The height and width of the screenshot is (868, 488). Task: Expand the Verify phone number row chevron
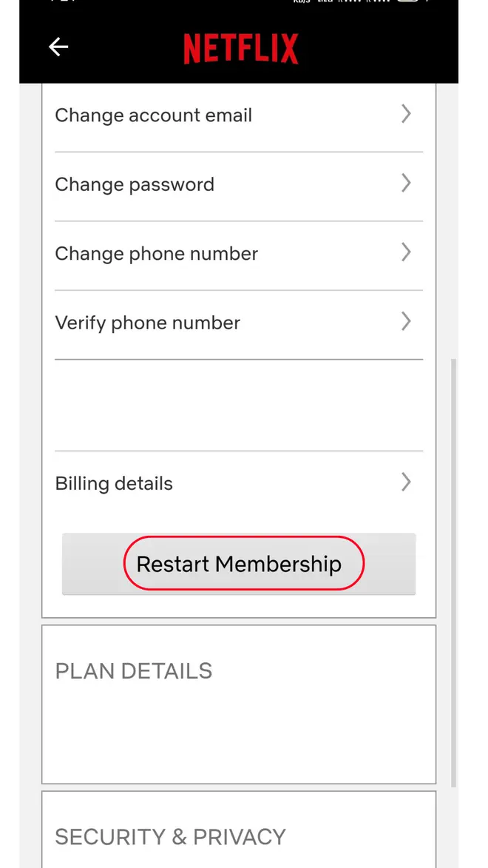(x=405, y=321)
